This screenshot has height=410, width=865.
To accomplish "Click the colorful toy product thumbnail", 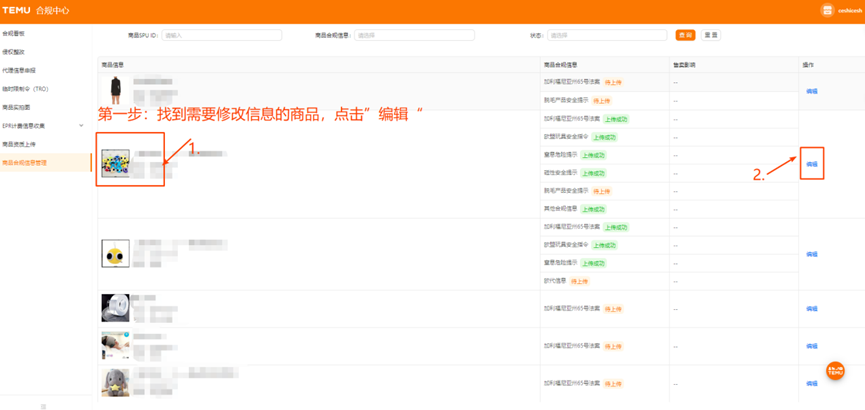I will (x=115, y=162).
